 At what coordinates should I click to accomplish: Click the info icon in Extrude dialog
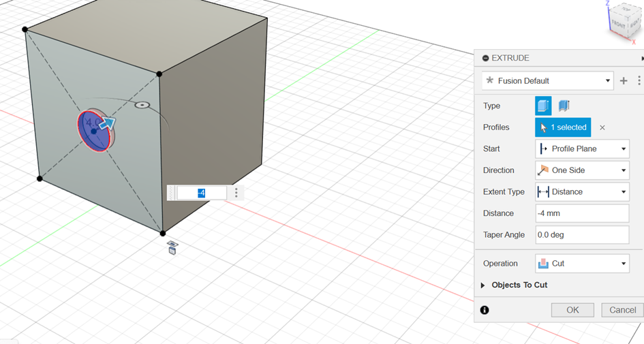click(x=485, y=310)
